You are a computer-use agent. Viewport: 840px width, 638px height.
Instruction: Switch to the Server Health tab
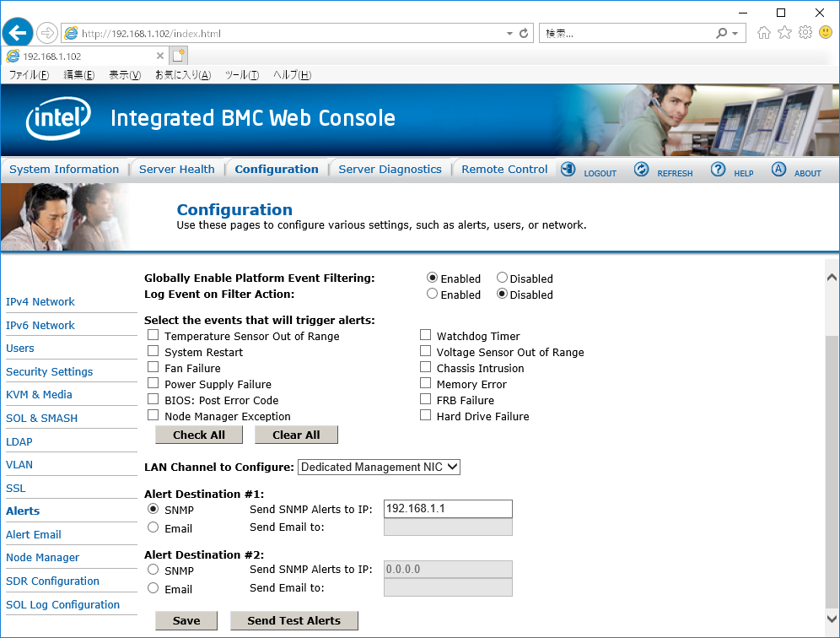pos(177,170)
